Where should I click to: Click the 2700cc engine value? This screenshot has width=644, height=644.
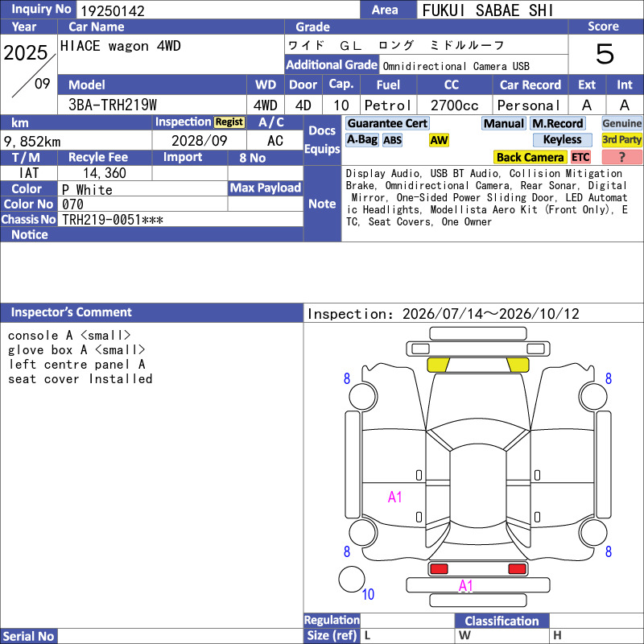pos(455,105)
